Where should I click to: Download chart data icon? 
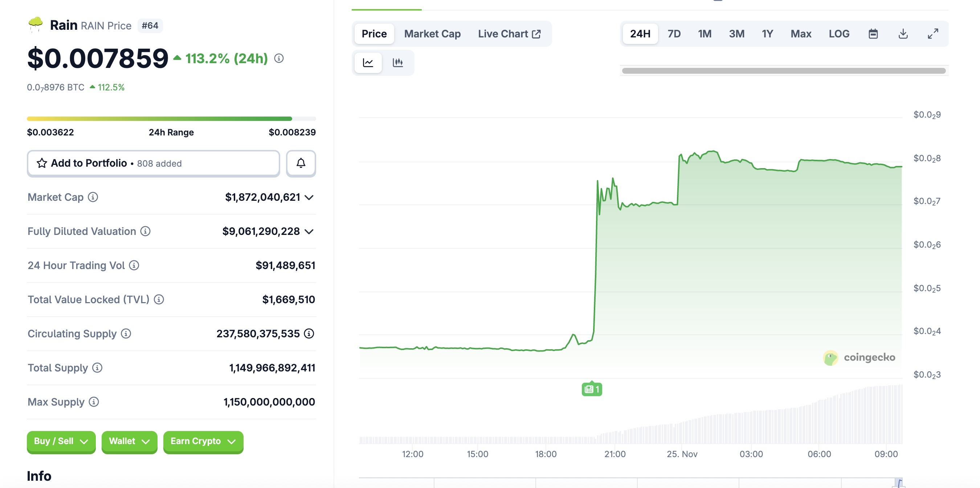[903, 34]
